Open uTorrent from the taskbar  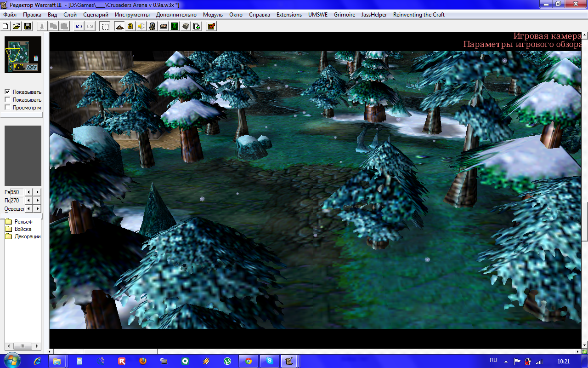[x=227, y=361]
